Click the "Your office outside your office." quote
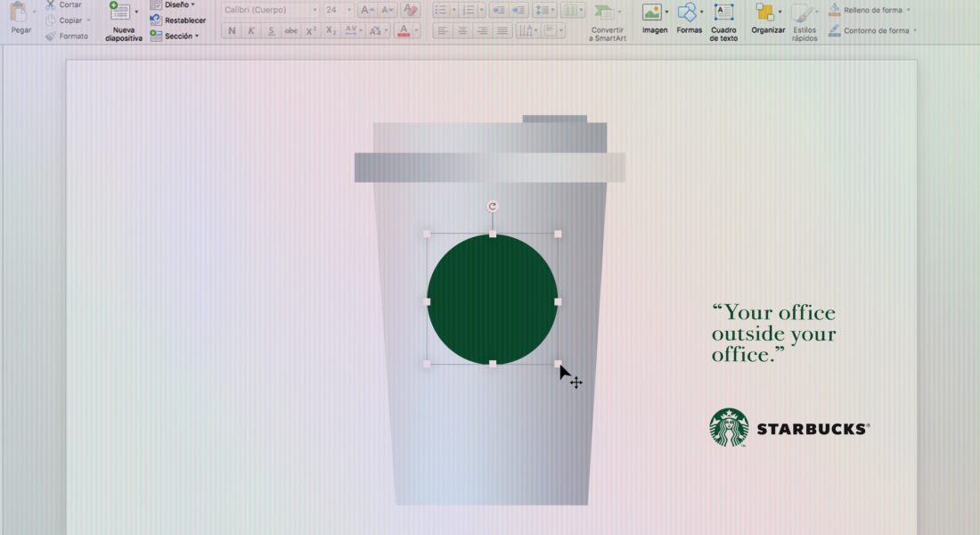980x535 pixels. (773, 333)
